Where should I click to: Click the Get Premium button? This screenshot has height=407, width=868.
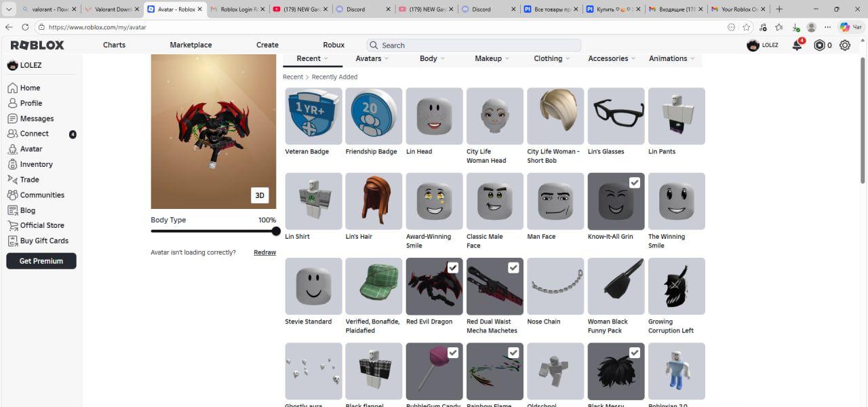tap(41, 261)
